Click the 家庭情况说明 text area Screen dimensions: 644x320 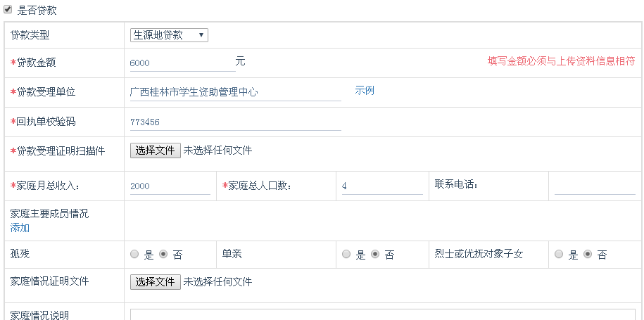click(382, 314)
